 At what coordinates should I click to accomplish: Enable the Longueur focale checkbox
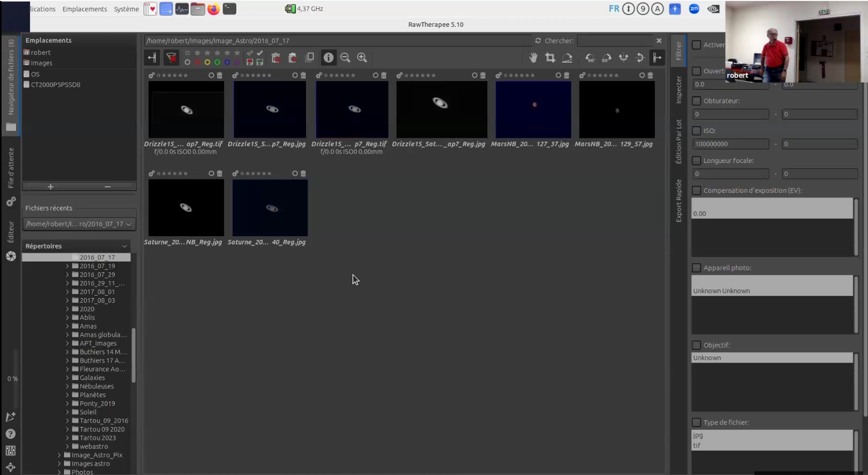[696, 160]
